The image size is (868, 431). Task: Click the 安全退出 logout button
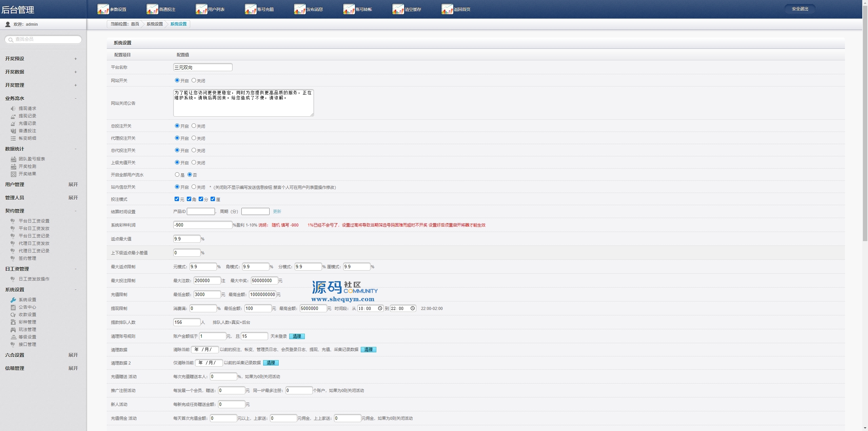800,9
